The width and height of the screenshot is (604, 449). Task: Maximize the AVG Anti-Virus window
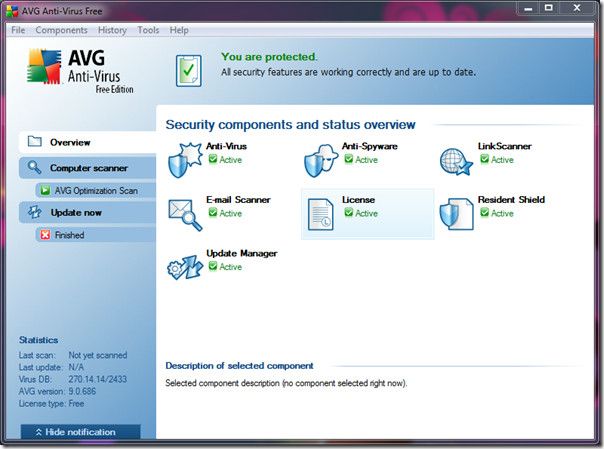tap(549, 8)
